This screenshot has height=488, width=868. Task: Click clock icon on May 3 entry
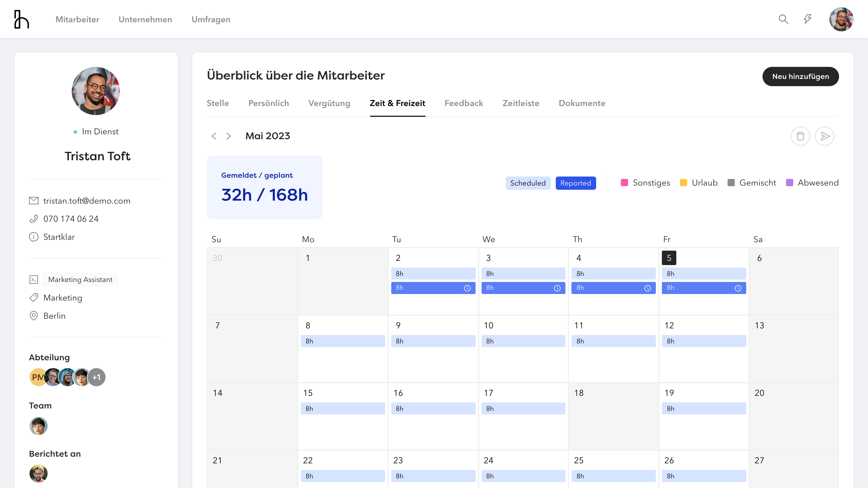tap(557, 288)
